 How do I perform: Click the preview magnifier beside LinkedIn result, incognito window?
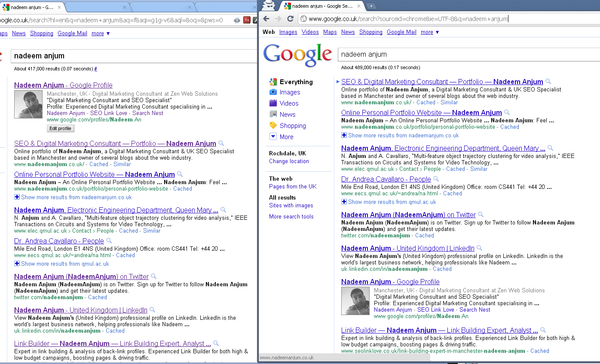(x=479, y=248)
